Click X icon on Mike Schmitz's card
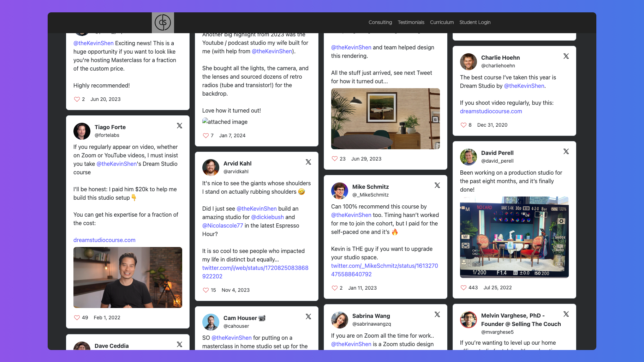Screen dimensions: 644x362 click(437, 185)
